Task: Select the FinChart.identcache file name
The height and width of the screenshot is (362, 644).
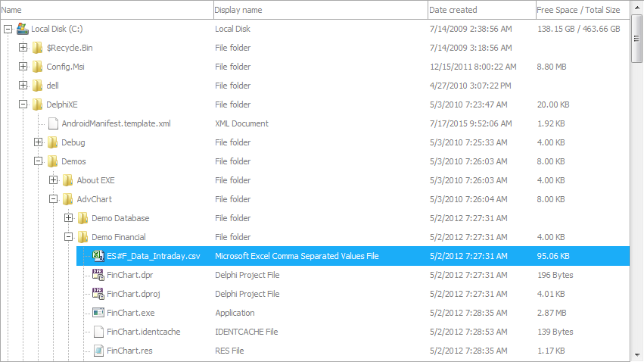Action: click(x=143, y=332)
